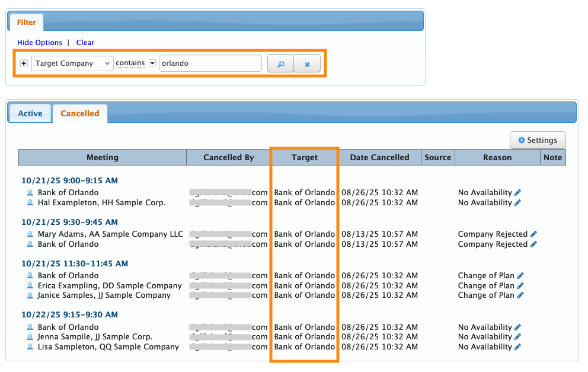Click 08/13/25 10:57 AM date in Mary Adams row

tap(379, 234)
